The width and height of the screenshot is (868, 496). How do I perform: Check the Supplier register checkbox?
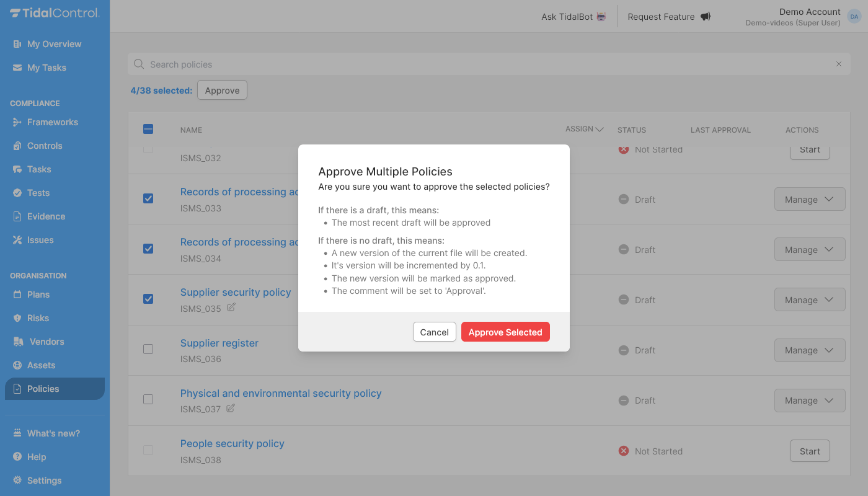[x=148, y=349]
